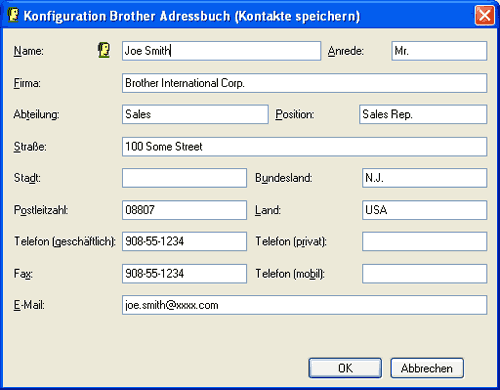Click the Postleitzahl: label
The image size is (500, 390).
(41, 210)
